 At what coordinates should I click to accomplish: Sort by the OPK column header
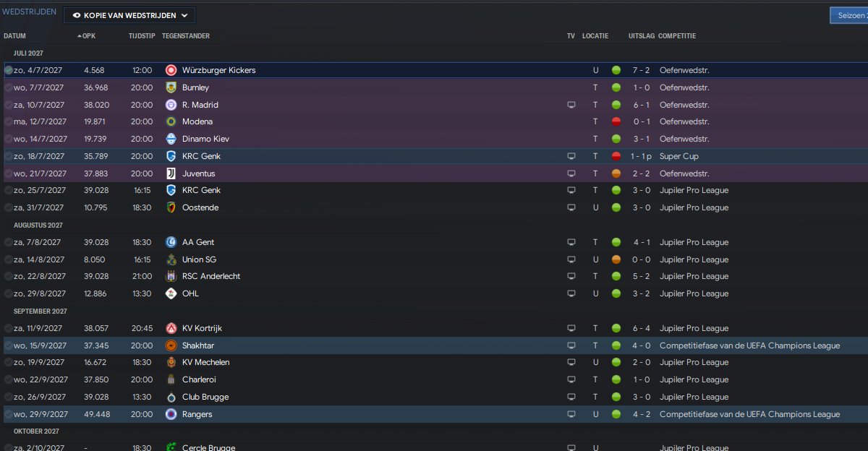coord(88,36)
